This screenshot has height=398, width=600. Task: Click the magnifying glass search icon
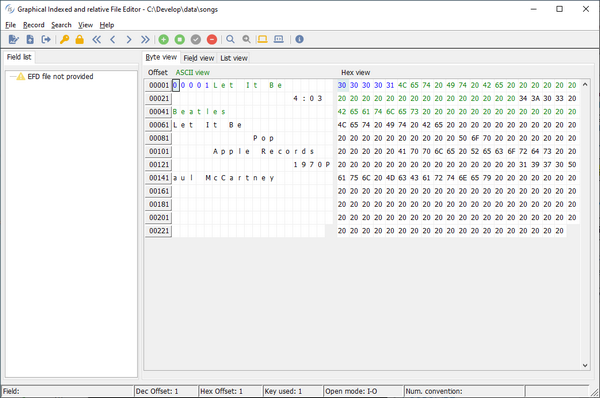click(230, 39)
